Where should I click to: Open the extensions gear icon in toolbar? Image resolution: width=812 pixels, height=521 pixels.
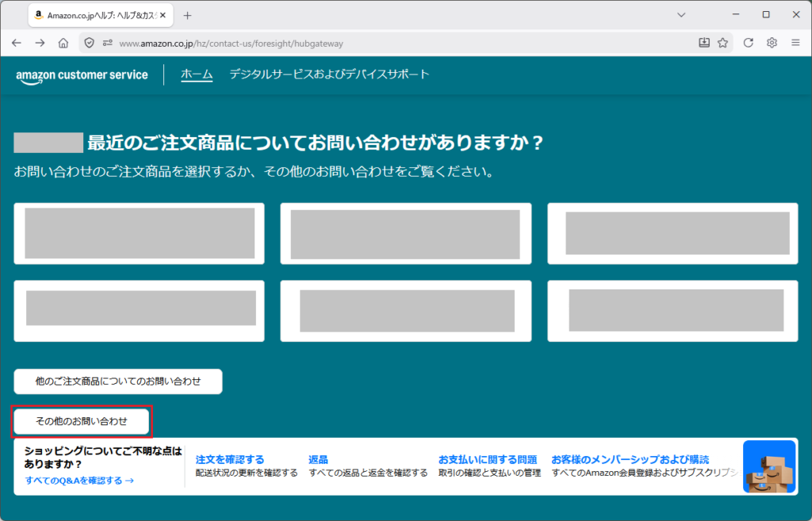coord(772,43)
